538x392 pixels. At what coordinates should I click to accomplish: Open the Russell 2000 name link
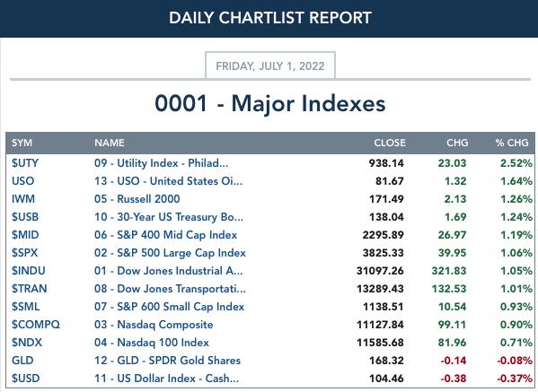[137, 199]
